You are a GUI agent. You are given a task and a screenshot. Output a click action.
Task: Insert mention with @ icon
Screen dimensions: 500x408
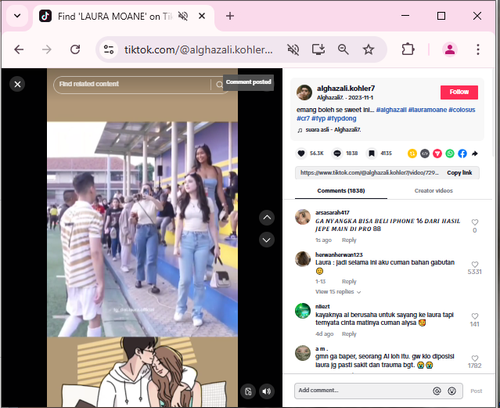[437, 391]
